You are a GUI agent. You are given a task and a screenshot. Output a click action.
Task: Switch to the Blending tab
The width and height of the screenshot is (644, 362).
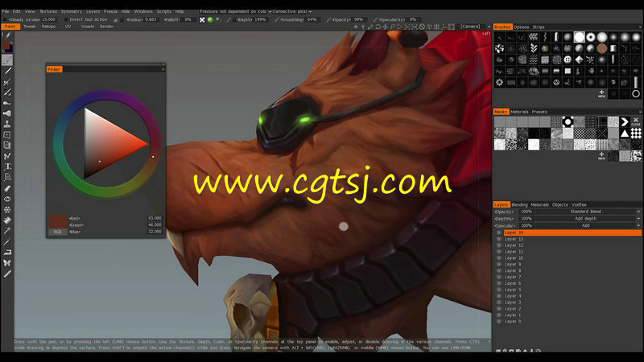pos(519,205)
